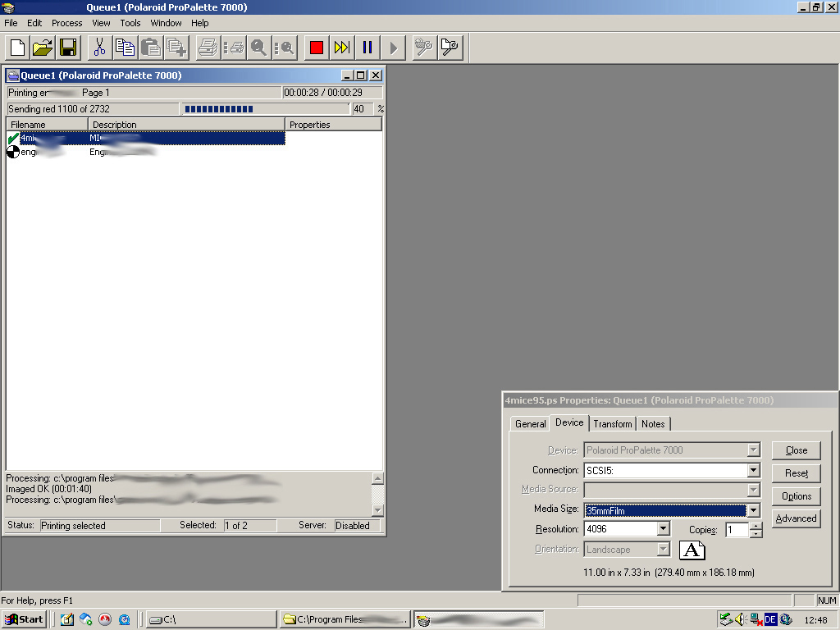Click the DE keyboard language tray icon
840x630 pixels.
pos(770,620)
